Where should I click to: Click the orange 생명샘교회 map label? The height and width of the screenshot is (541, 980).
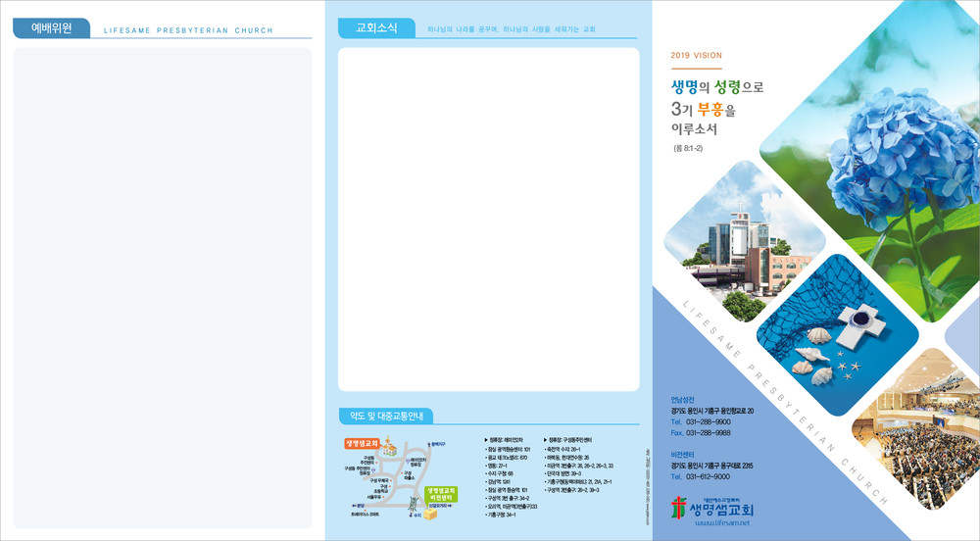tap(363, 444)
